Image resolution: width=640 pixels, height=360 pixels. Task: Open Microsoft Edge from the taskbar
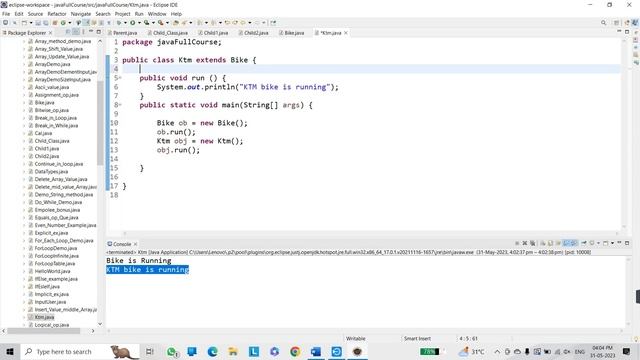(x=212, y=351)
